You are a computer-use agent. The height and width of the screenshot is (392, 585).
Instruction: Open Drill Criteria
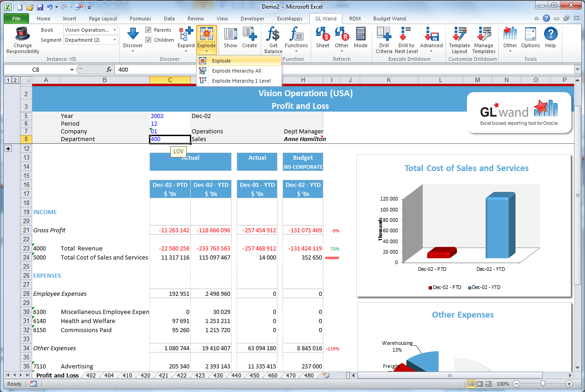(384, 39)
